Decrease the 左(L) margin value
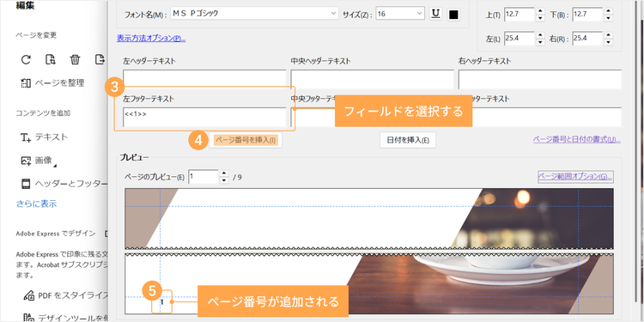The image size is (644, 322). click(x=541, y=42)
